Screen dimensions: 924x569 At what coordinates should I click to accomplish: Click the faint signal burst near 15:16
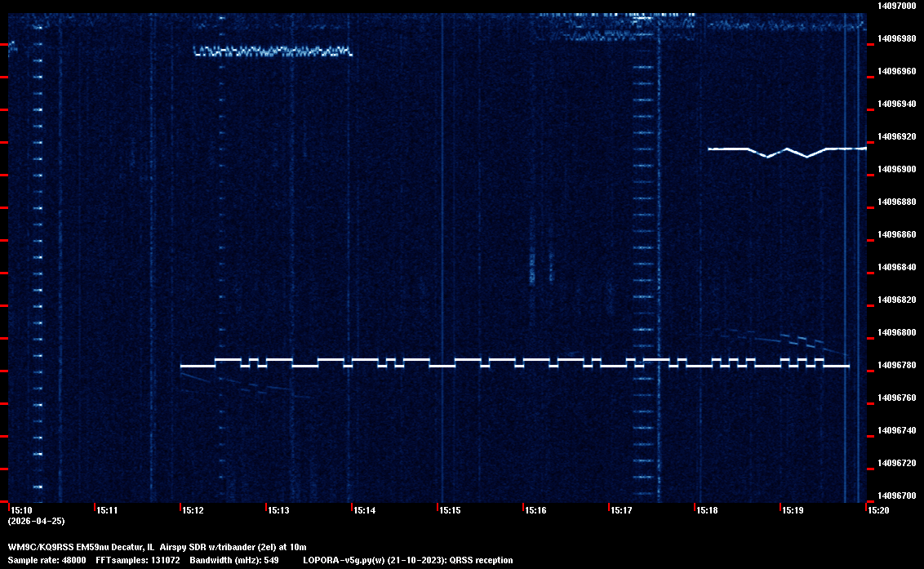pyautogui.click(x=533, y=265)
